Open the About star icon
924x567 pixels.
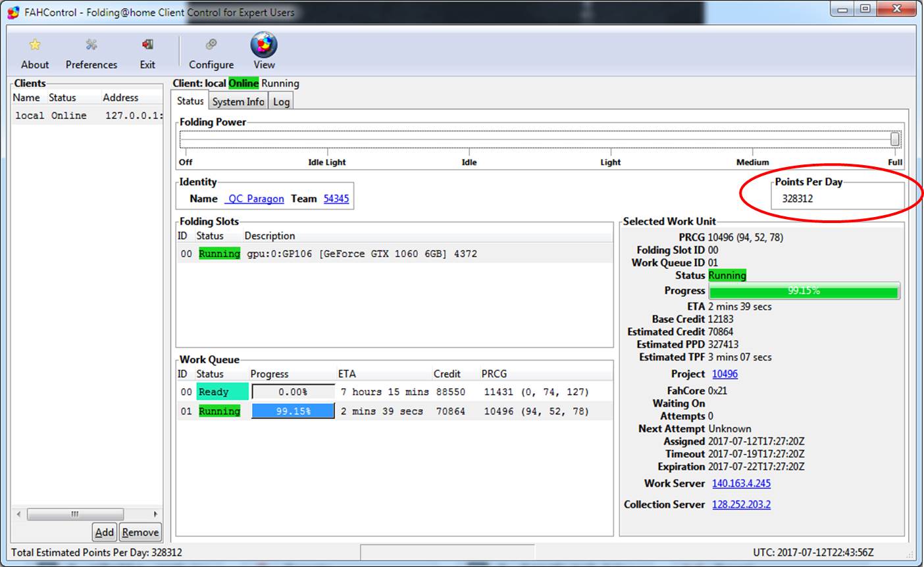point(35,45)
